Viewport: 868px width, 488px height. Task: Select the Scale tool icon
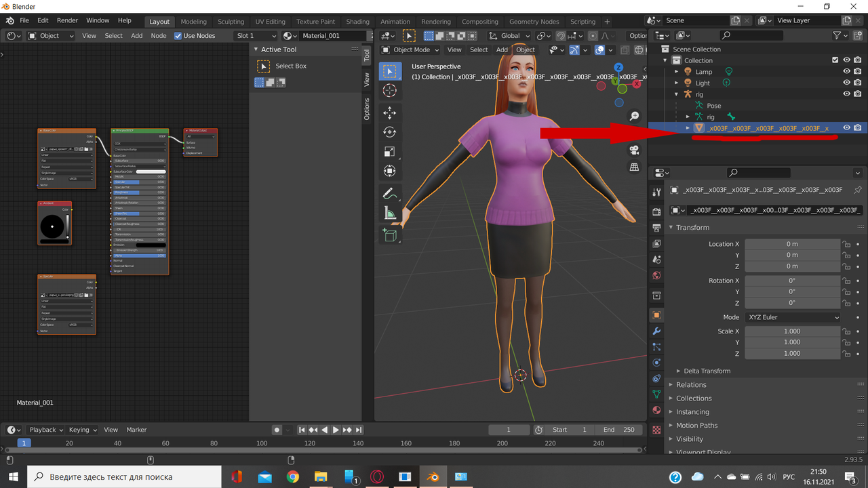tap(389, 152)
